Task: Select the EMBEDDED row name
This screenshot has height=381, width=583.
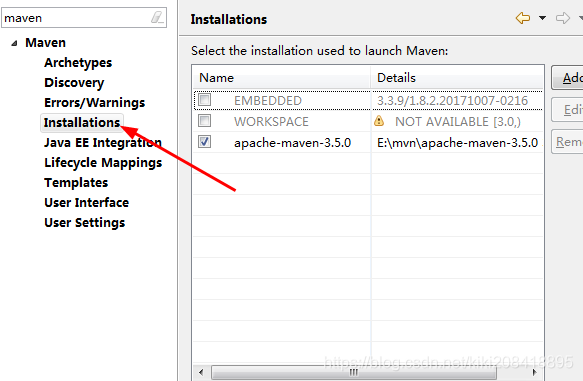Action: [268, 101]
